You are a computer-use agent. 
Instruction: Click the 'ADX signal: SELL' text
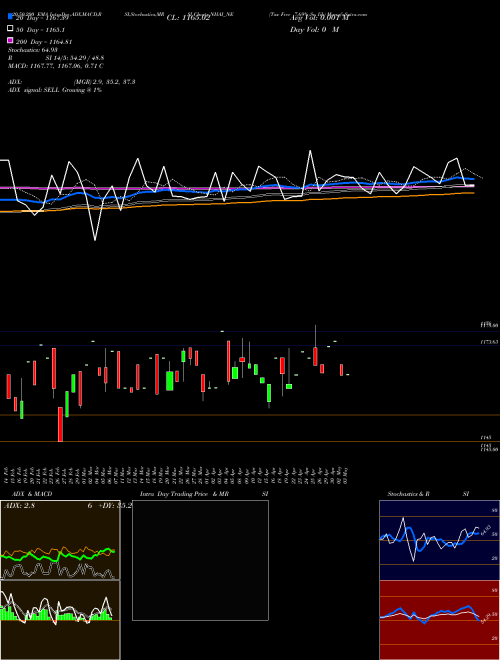55,90
